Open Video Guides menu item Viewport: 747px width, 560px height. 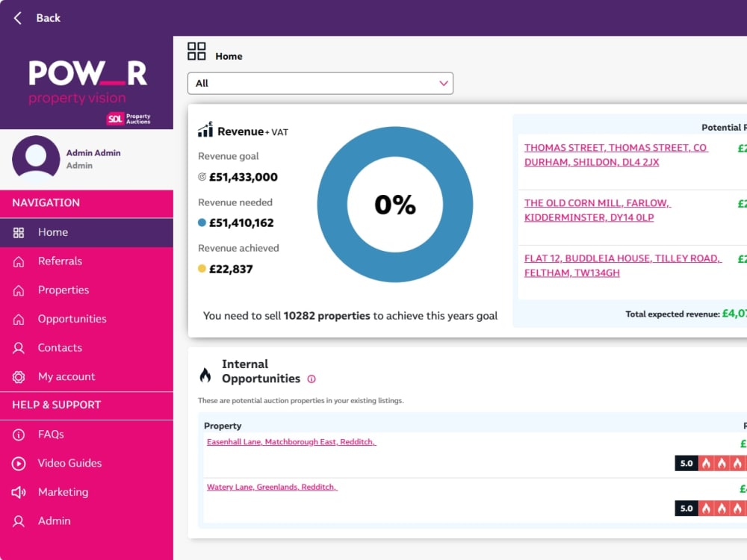pyautogui.click(x=87, y=464)
